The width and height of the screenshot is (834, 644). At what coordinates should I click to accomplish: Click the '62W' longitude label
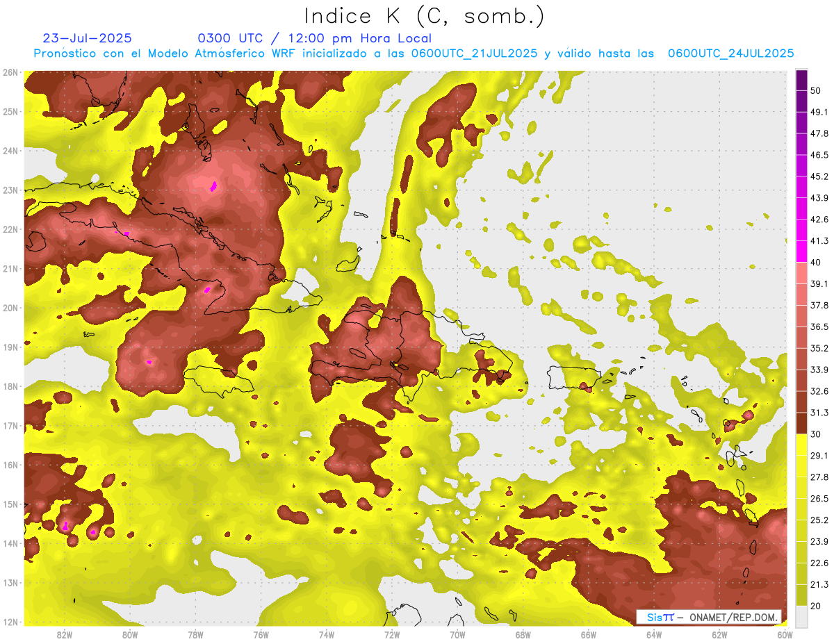point(719,634)
